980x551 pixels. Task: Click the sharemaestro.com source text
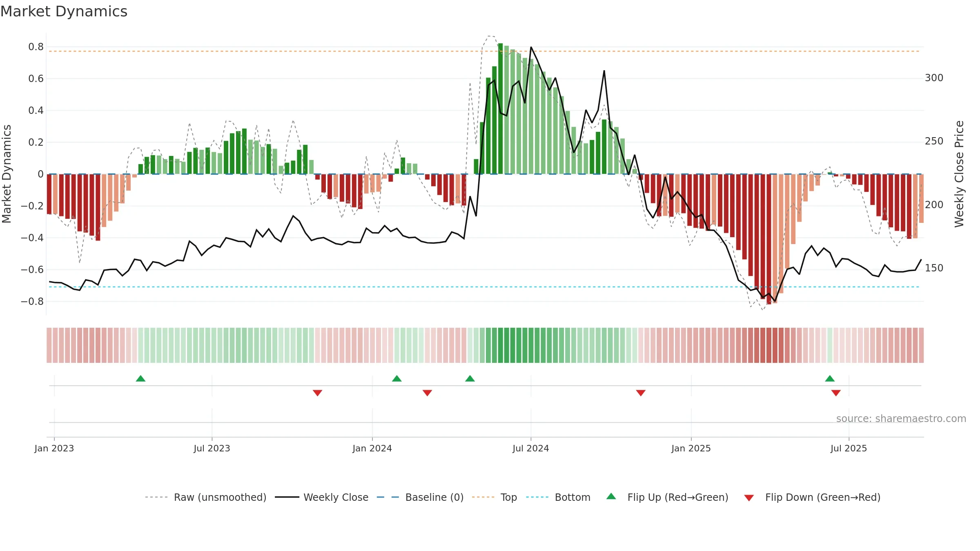point(901,418)
